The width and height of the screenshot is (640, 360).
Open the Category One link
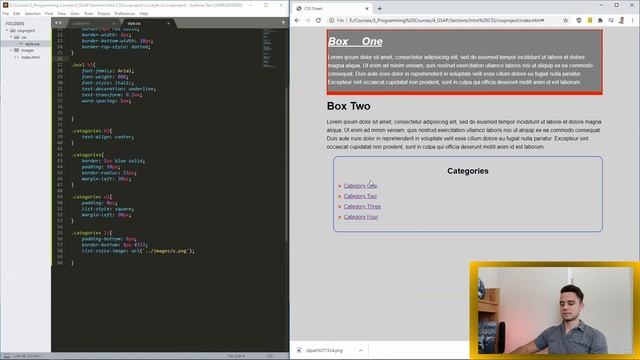[x=360, y=186]
